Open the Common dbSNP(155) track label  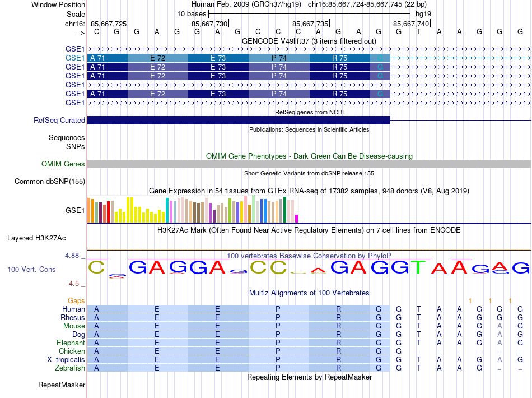50,181
